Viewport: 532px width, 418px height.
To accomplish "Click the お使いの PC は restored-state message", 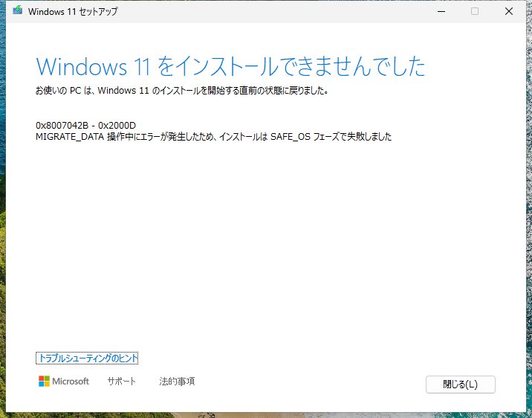I will click(182, 91).
